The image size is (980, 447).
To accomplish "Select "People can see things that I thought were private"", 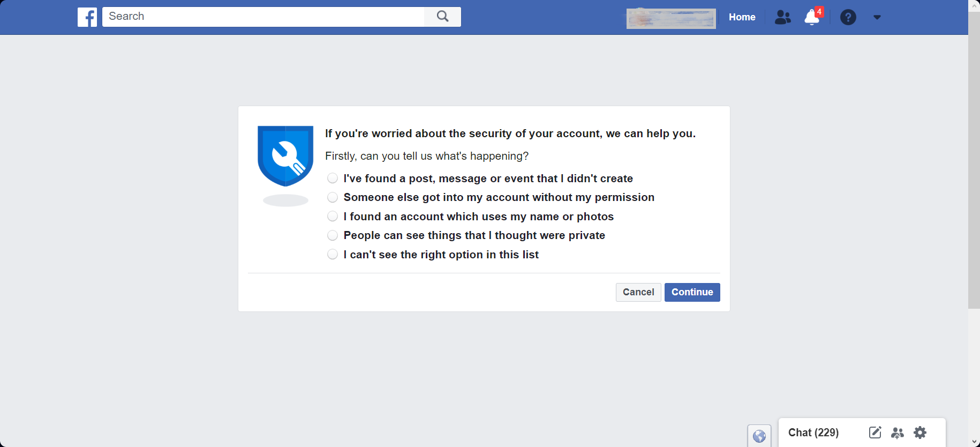I will pyautogui.click(x=332, y=235).
